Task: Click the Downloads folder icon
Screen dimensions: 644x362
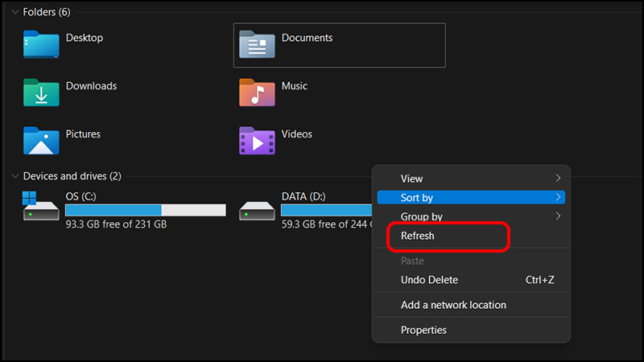Action: [x=41, y=93]
